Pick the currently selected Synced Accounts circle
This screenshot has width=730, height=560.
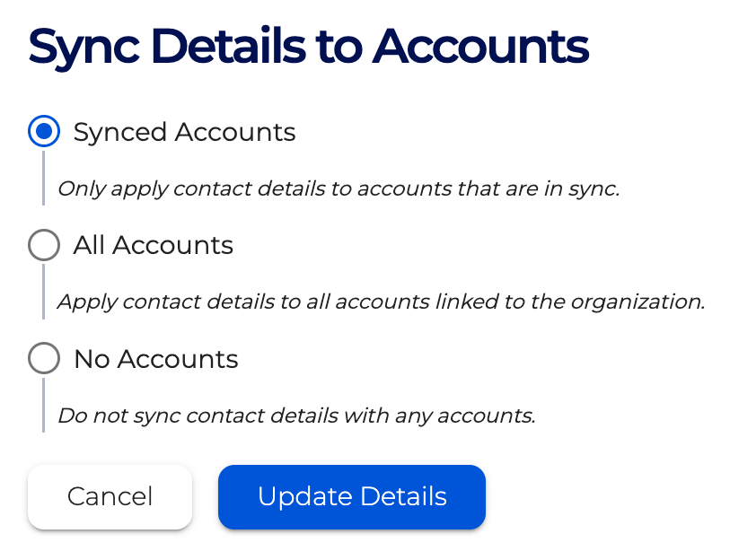(43, 132)
